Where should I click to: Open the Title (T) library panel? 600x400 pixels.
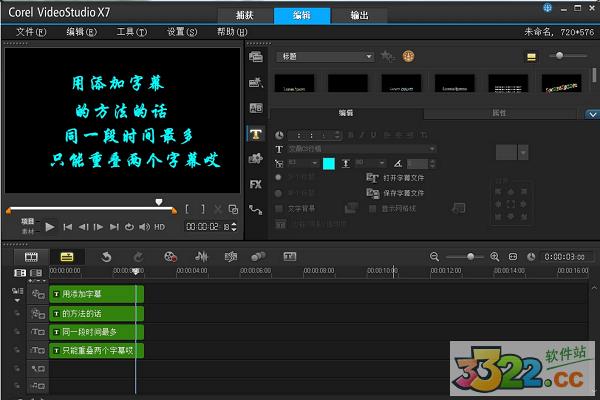255,134
